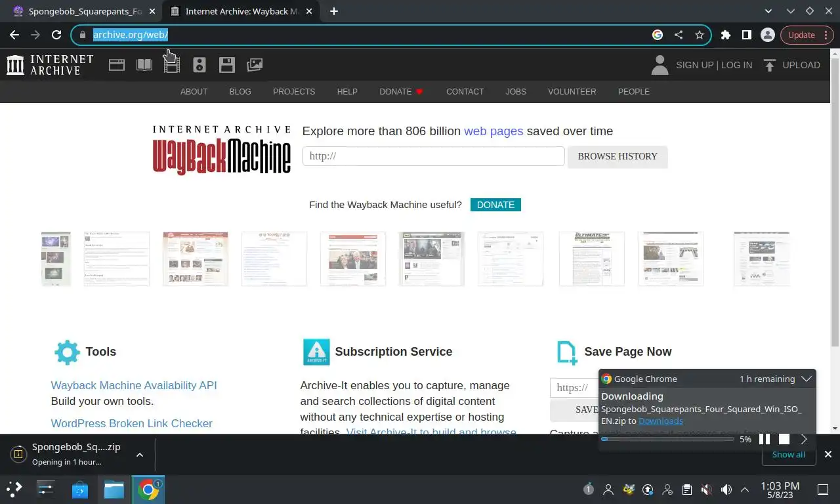This screenshot has height=504, width=840.
Task: Reload the current page
Action: point(56,35)
